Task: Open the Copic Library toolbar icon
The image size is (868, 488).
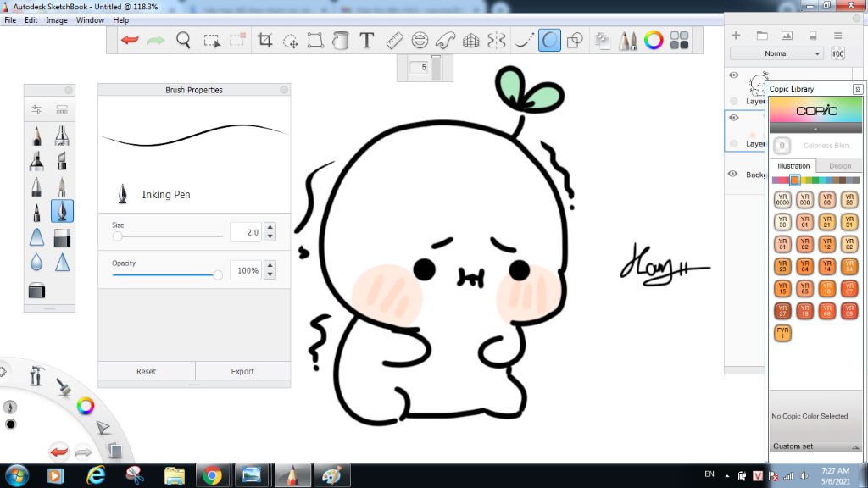Action: [x=679, y=40]
